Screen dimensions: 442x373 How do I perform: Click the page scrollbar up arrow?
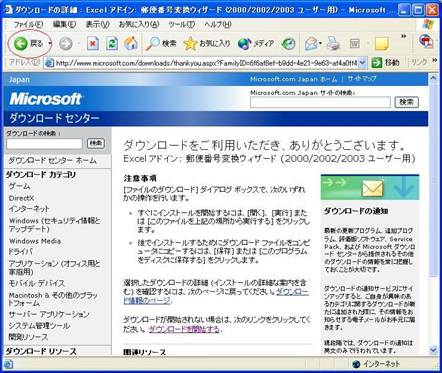433,78
